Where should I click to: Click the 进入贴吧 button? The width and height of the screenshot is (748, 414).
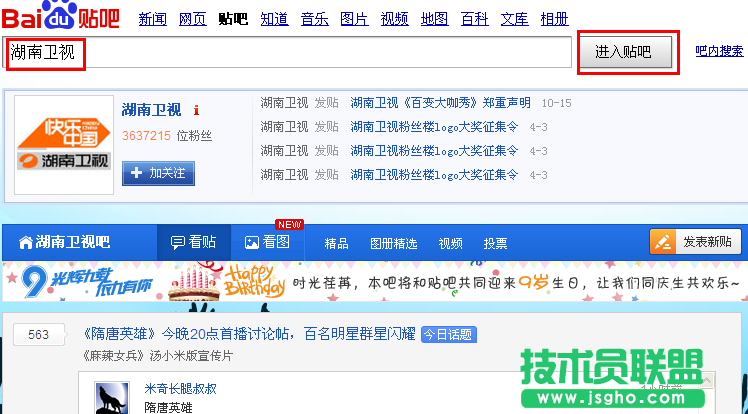(626, 52)
